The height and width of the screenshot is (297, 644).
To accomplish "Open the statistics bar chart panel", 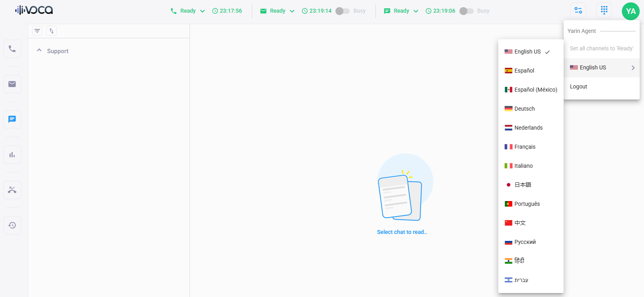I will click(12, 155).
